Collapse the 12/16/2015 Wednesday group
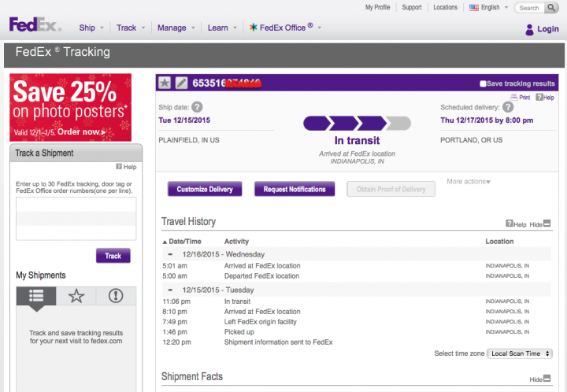 (x=170, y=254)
